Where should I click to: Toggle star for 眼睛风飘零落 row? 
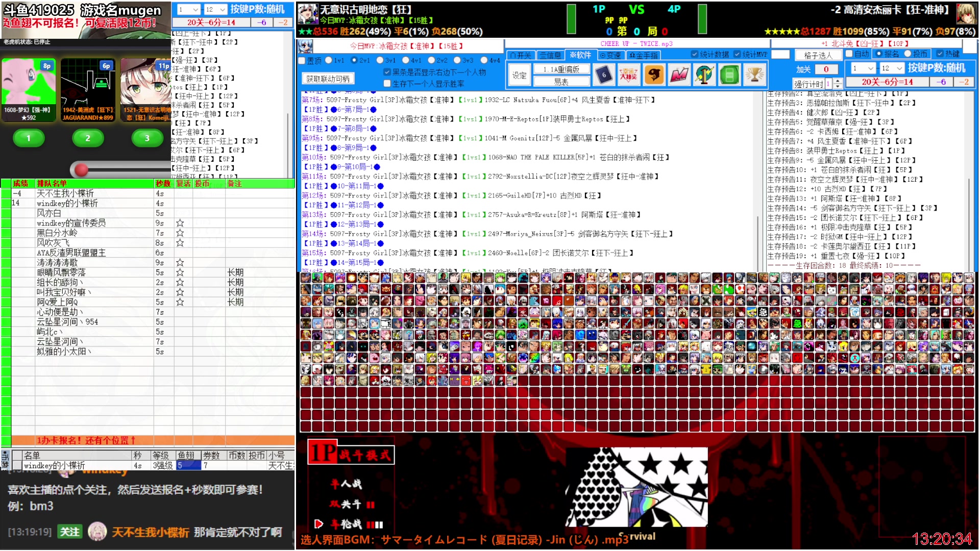180,272
